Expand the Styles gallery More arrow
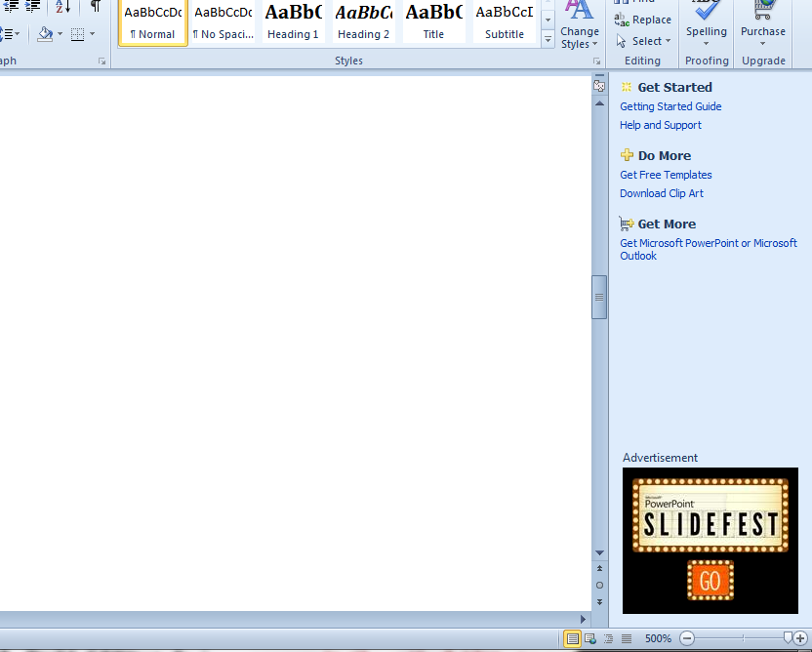 tap(548, 40)
